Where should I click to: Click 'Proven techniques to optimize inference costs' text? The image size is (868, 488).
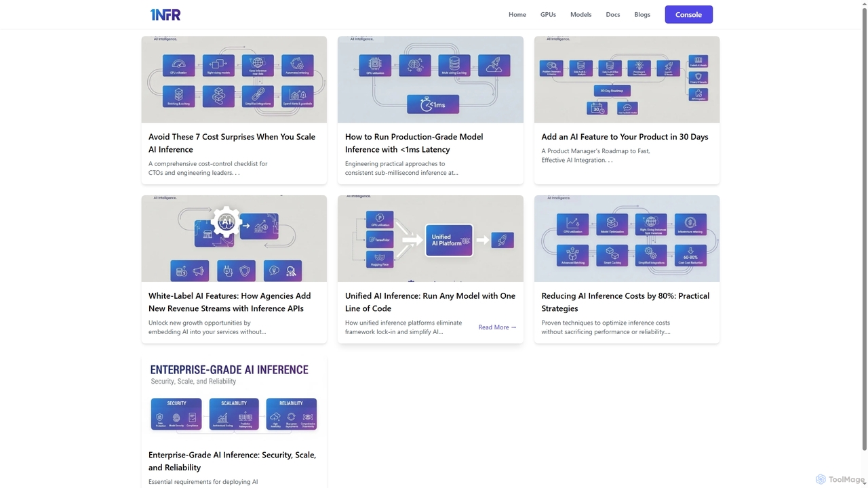(606, 327)
